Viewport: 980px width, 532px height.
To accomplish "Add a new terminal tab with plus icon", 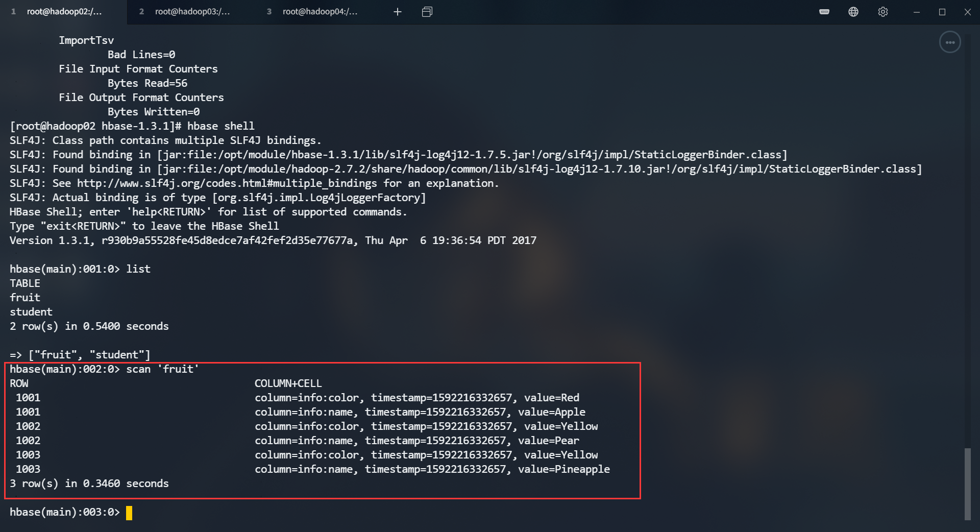I will 398,12.
